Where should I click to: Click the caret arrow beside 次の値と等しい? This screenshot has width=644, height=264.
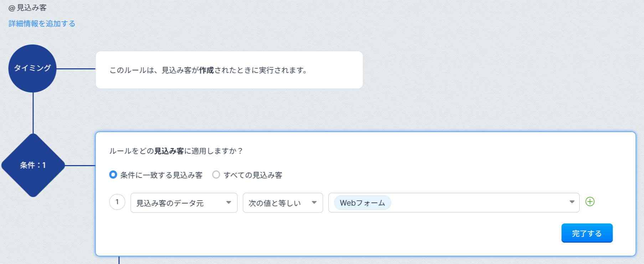tap(314, 203)
